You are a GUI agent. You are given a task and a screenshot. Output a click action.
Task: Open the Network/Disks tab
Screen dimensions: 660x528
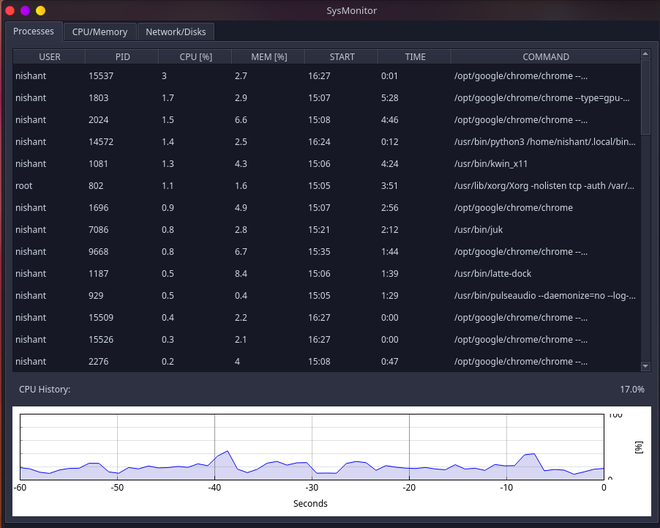(x=176, y=32)
